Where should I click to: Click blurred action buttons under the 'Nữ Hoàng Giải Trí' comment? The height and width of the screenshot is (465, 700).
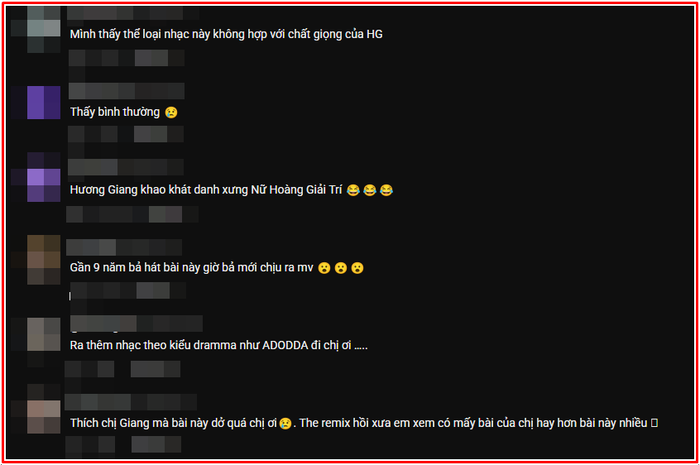point(132,214)
